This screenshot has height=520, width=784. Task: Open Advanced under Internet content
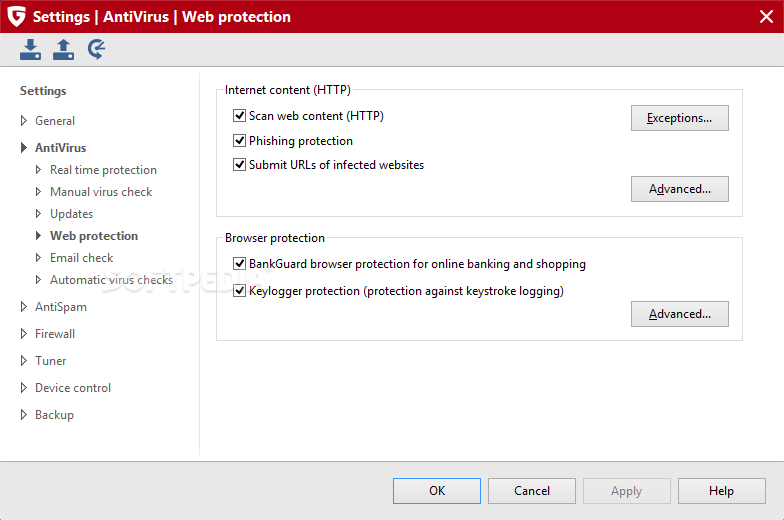pyautogui.click(x=680, y=189)
